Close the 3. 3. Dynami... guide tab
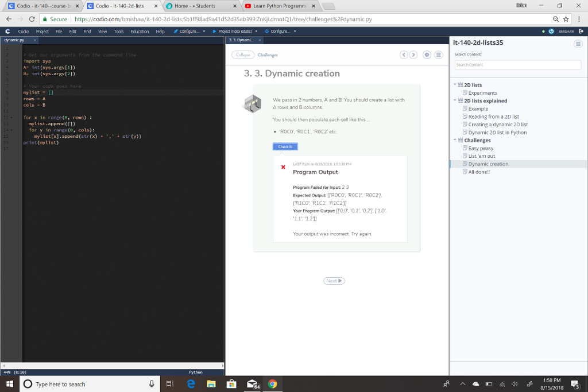588x392 pixels. [260, 40]
